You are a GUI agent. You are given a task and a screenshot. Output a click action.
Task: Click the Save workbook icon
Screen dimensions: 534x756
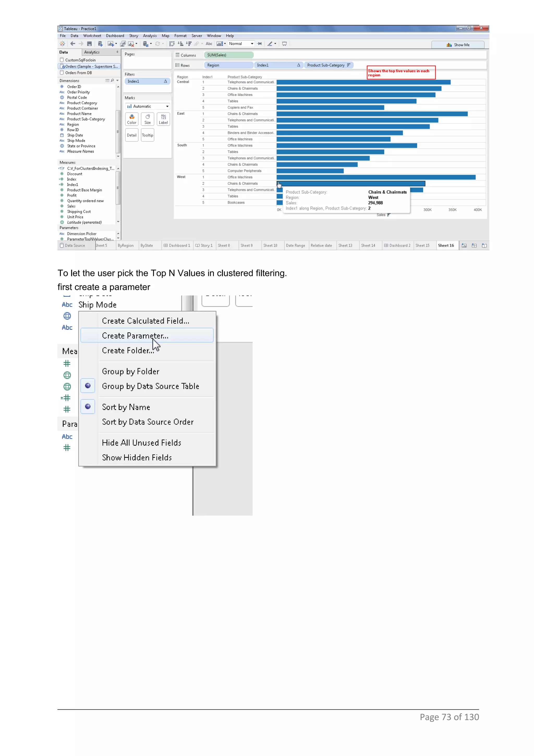[89, 44]
